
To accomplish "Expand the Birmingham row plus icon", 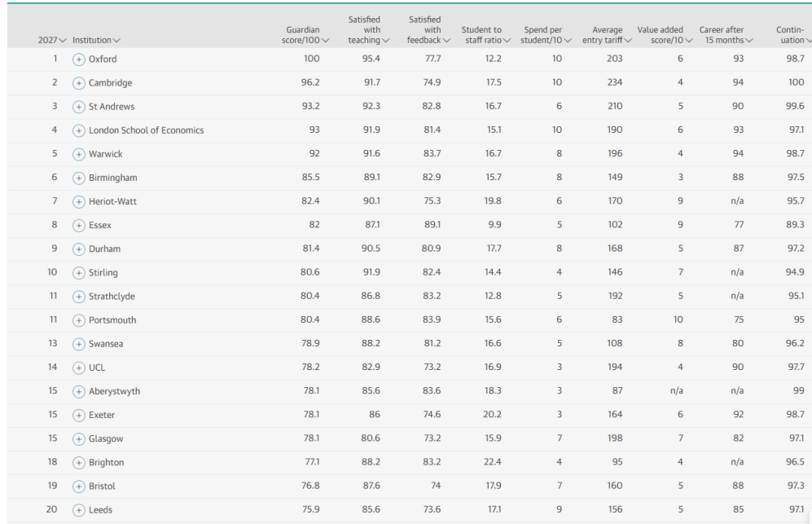I will point(79,178).
